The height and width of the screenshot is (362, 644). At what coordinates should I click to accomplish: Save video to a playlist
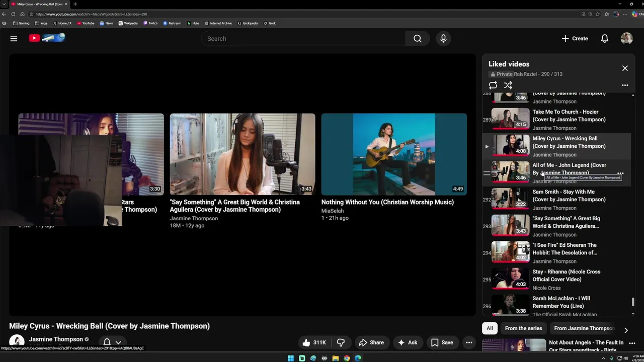pos(442,342)
